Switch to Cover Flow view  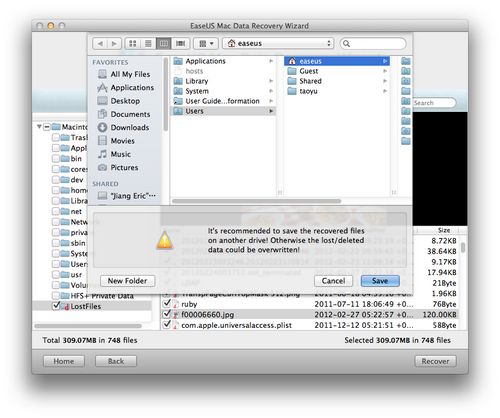[x=180, y=43]
